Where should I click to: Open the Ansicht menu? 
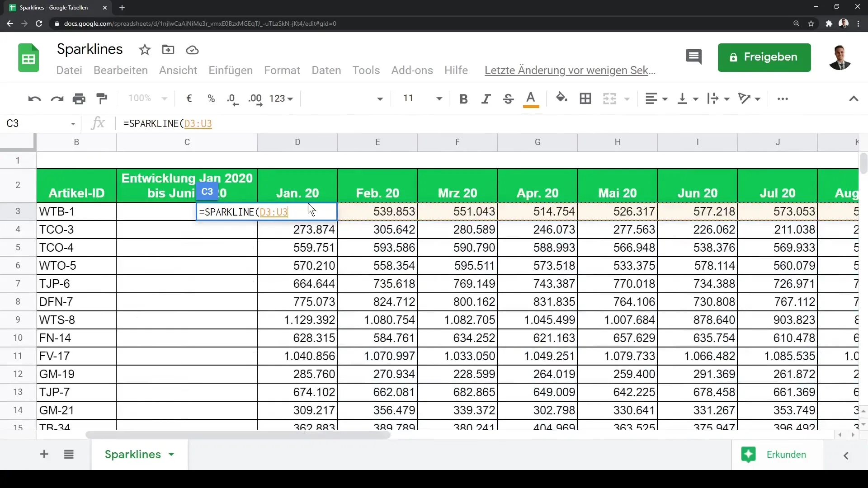pos(178,70)
